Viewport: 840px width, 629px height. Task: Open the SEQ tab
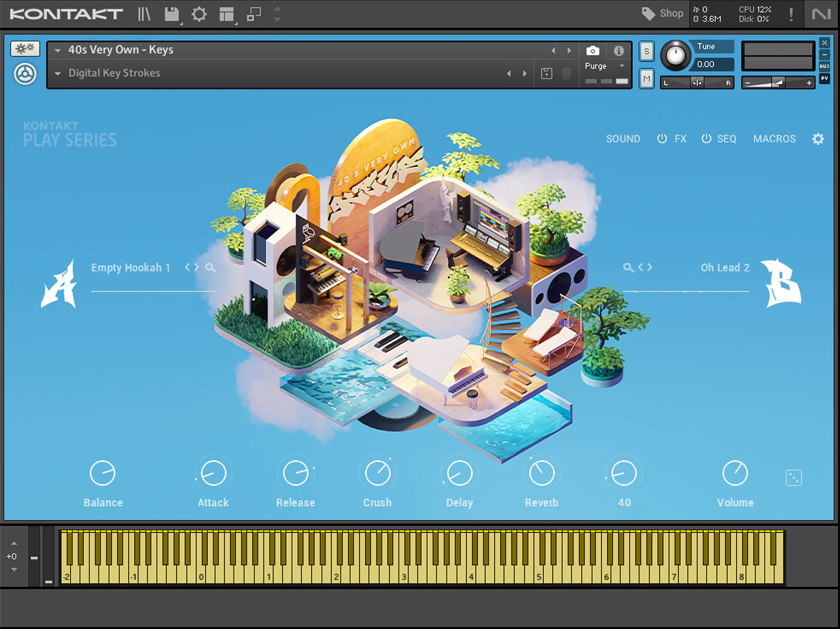[x=727, y=139]
